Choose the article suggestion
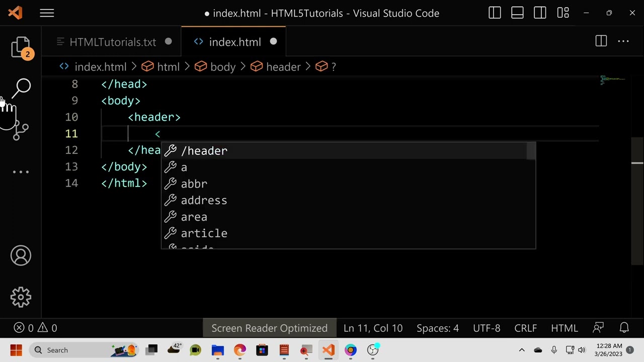The height and width of the screenshot is (362, 644). pyautogui.click(x=348, y=233)
